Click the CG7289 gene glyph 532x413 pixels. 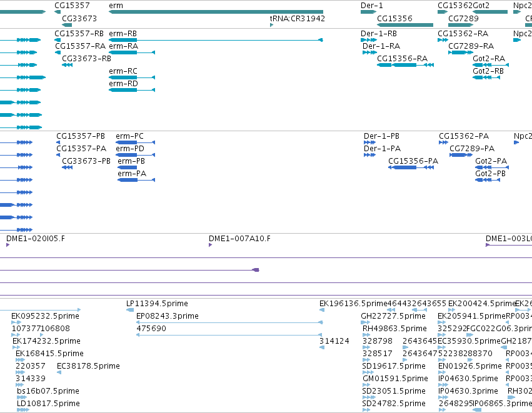(461, 25)
